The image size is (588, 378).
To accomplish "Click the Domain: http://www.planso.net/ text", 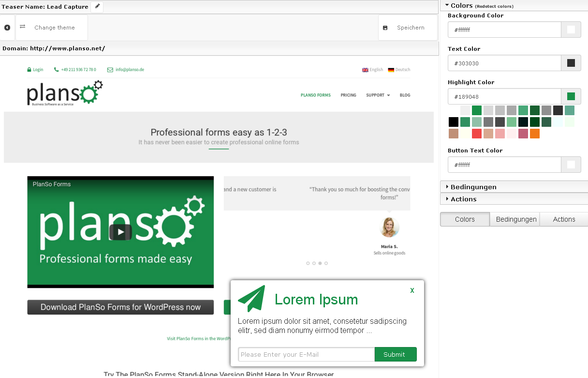I will pos(54,48).
